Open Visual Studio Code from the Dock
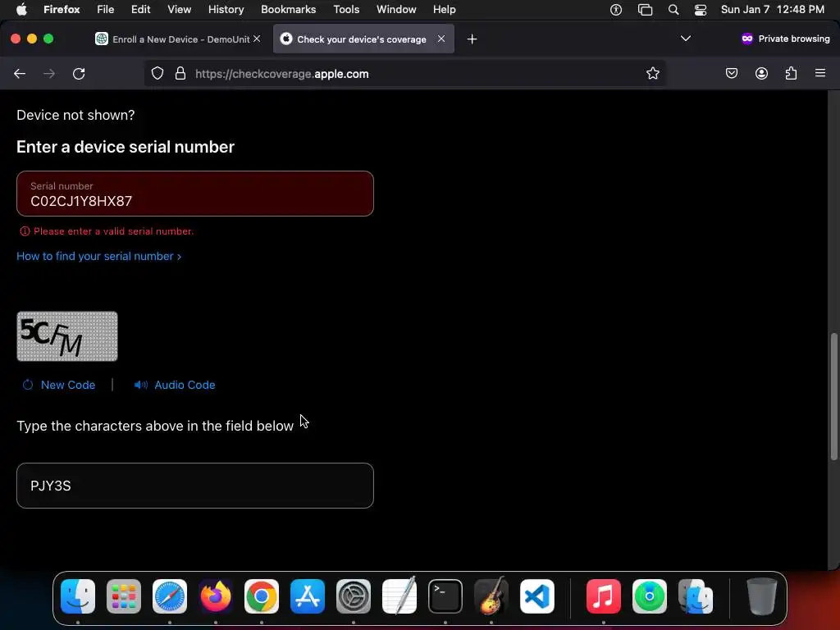 (x=537, y=596)
